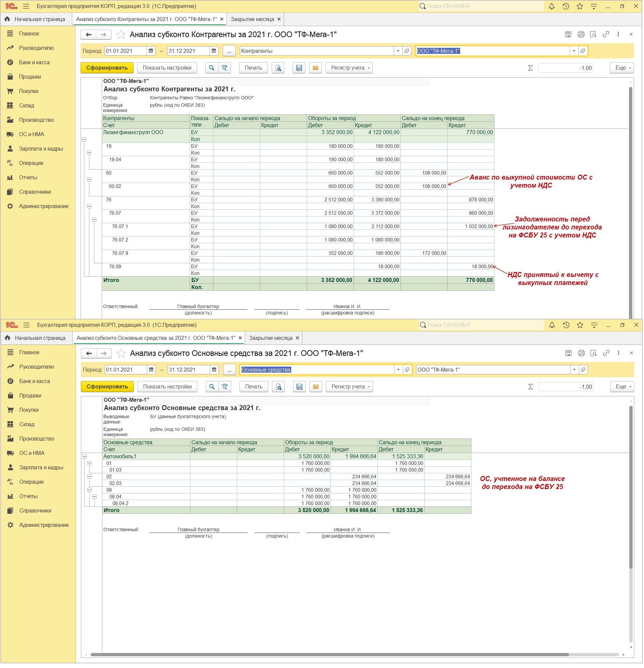Send report by email icon in top toolbar
This screenshot has width=644, height=668.
(316, 68)
